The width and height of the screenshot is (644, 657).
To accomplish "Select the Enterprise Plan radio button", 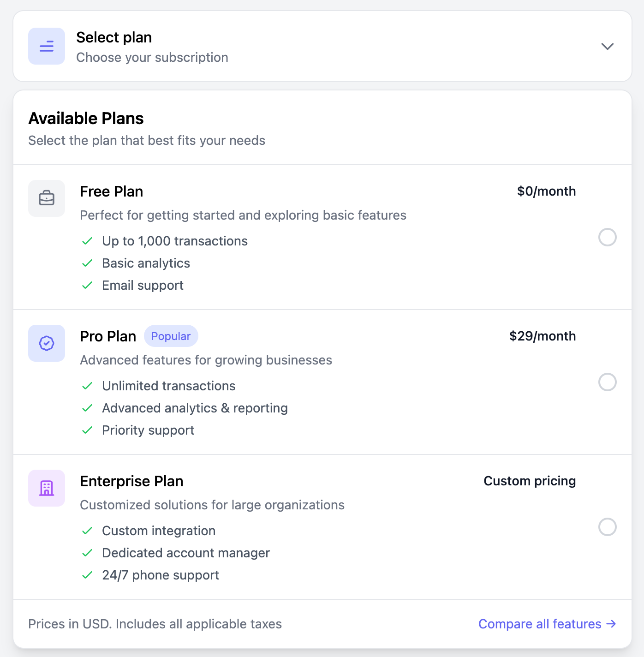I will click(x=608, y=527).
